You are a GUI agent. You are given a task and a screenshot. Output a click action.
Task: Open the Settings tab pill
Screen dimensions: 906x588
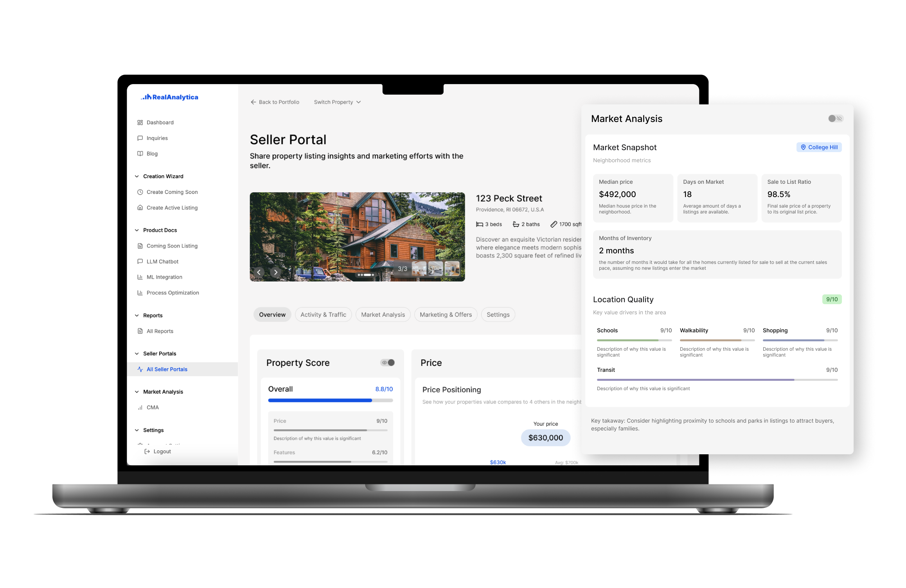[x=498, y=315]
